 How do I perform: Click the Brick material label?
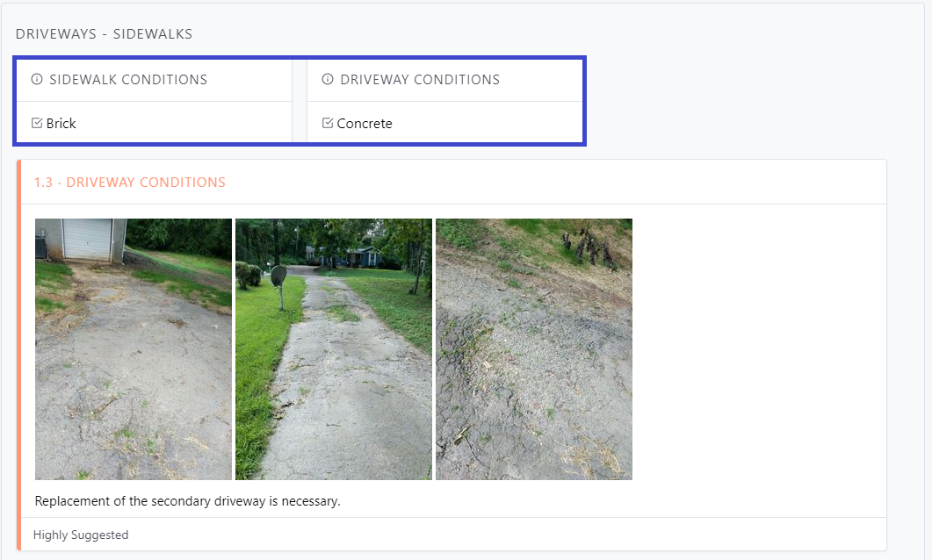click(61, 124)
